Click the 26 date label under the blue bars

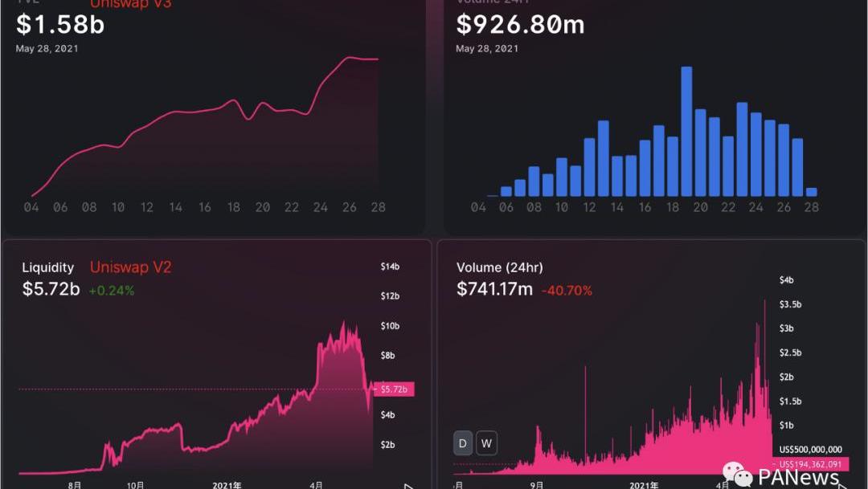coord(784,207)
